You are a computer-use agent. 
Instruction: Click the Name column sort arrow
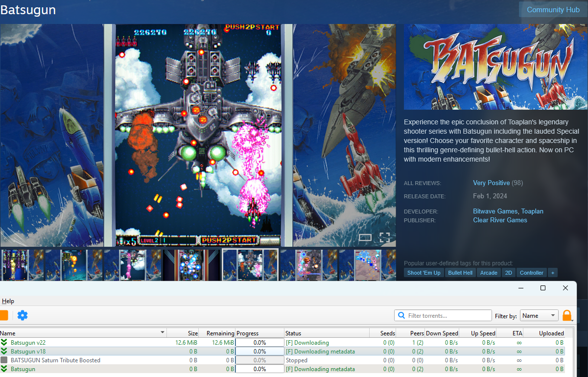[x=163, y=333]
